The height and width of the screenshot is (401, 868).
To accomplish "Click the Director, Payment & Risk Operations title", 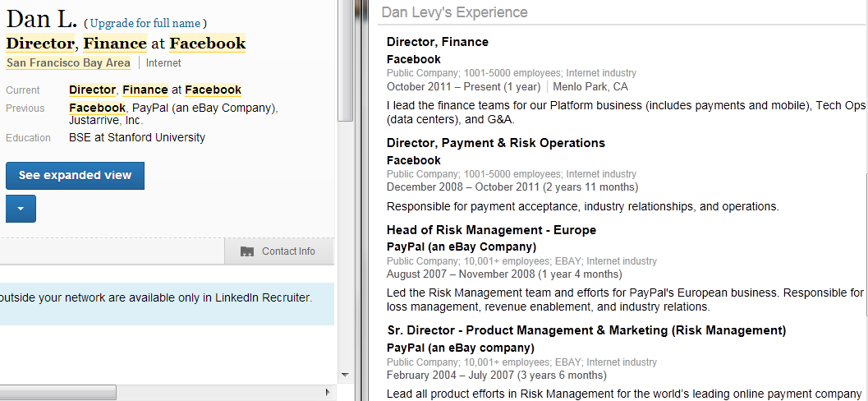I will coord(495,143).
